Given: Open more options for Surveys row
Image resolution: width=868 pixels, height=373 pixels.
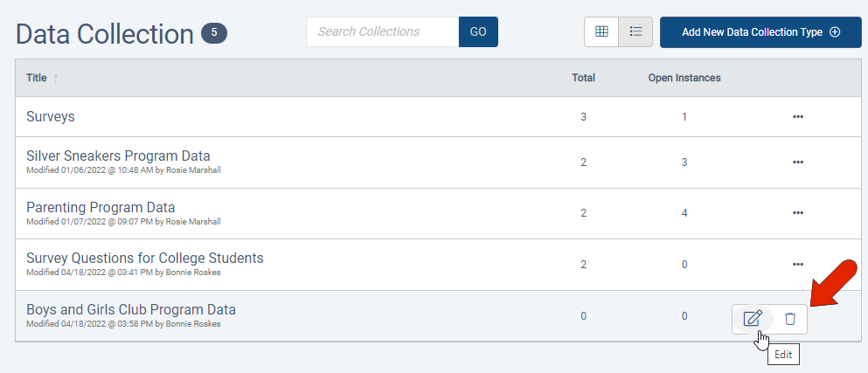Looking at the screenshot, I should pyautogui.click(x=797, y=117).
